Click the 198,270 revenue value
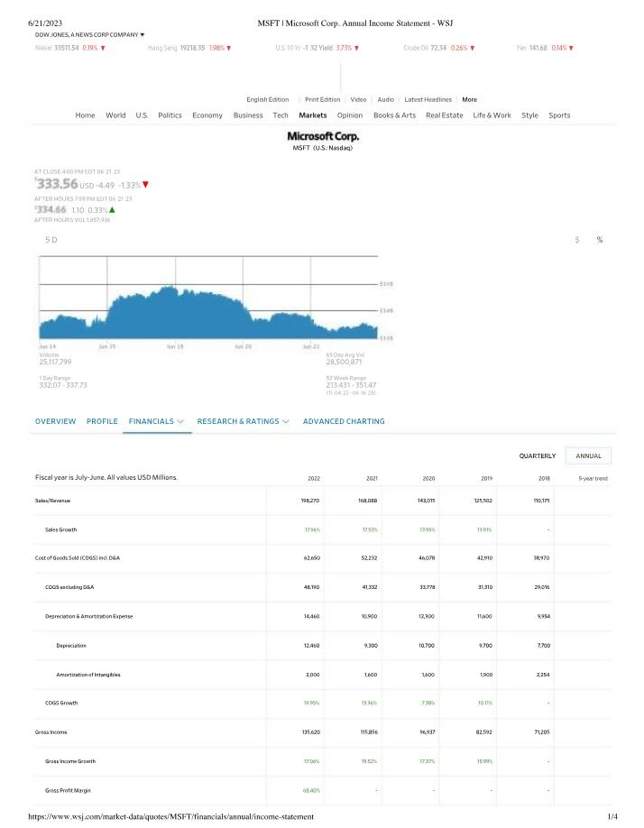Image resolution: width=644 pixels, height=828 pixels. (x=310, y=501)
